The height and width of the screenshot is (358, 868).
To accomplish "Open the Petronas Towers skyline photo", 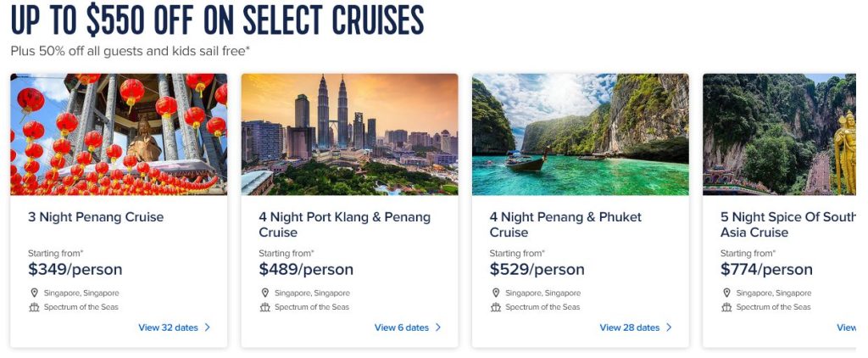I will pyautogui.click(x=349, y=134).
